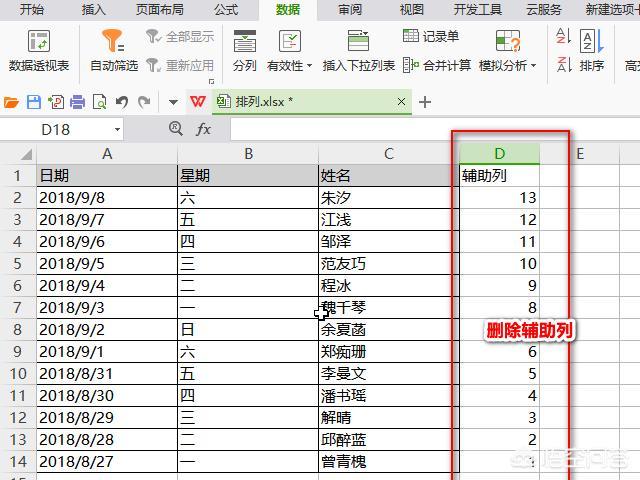
Task: Toggle 自动筛选 auto filter
Action: pyautogui.click(x=113, y=51)
